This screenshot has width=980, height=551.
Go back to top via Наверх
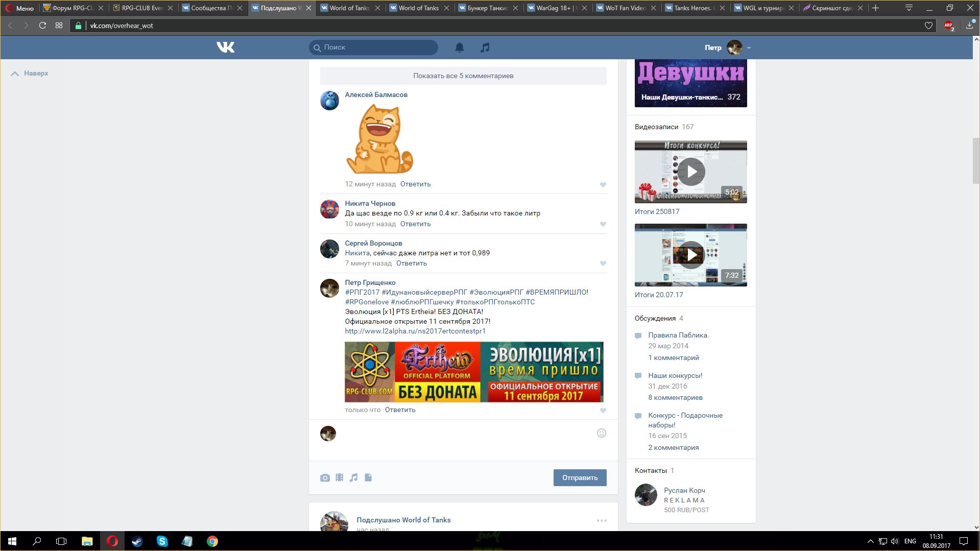coord(30,73)
